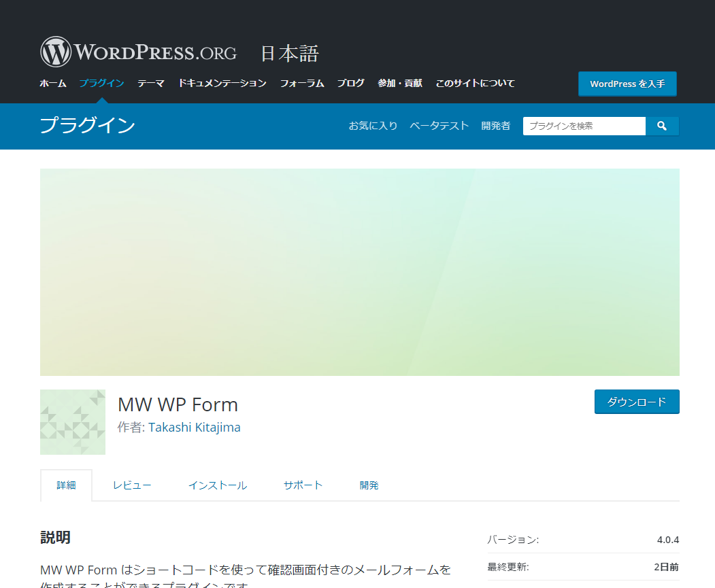Focus the プラグインを検索 search field
Screen dimensions: 715x588
click(x=584, y=126)
